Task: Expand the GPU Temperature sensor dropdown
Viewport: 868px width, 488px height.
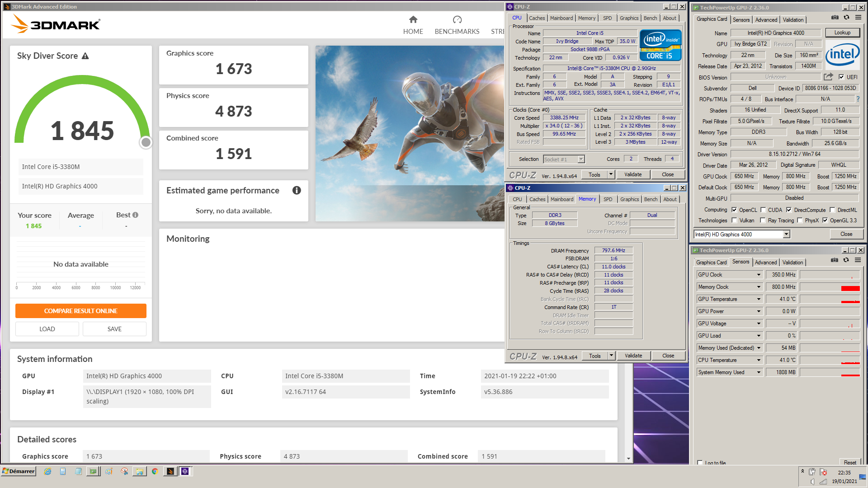Action: coord(759,299)
